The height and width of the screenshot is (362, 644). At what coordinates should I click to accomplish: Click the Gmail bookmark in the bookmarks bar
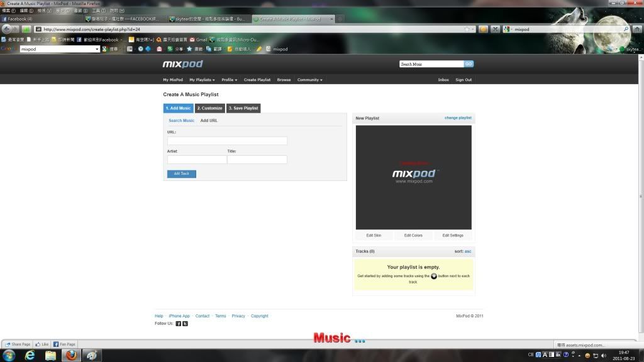coord(198,40)
